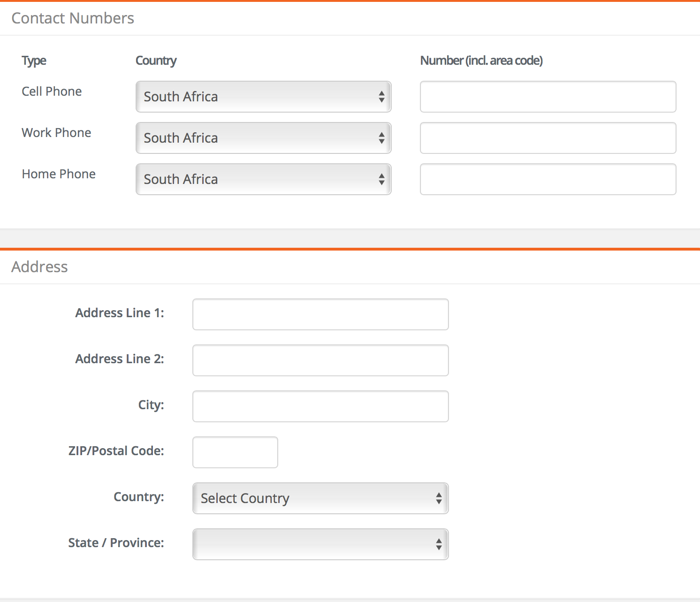Open the Cell Phone country dropdown

click(263, 97)
